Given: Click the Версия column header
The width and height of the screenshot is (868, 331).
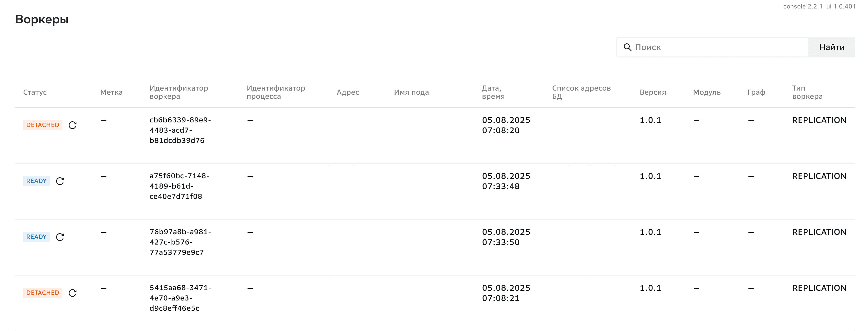Looking at the screenshot, I should (x=653, y=92).
